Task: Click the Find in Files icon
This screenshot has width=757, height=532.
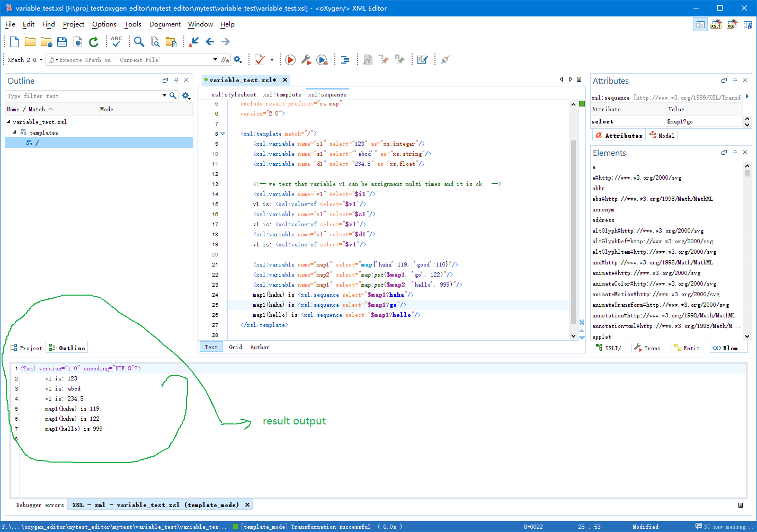Action: point(155,42)
